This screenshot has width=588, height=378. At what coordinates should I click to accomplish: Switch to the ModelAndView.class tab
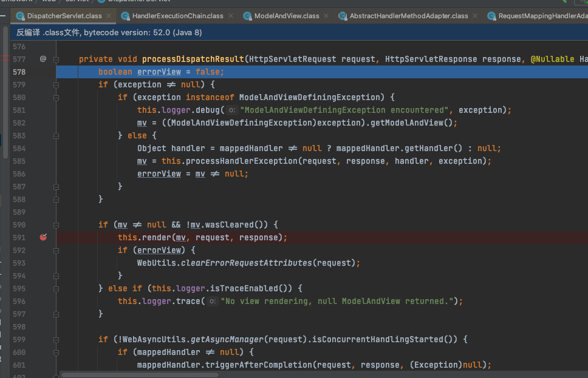click(x=286, y=16)
